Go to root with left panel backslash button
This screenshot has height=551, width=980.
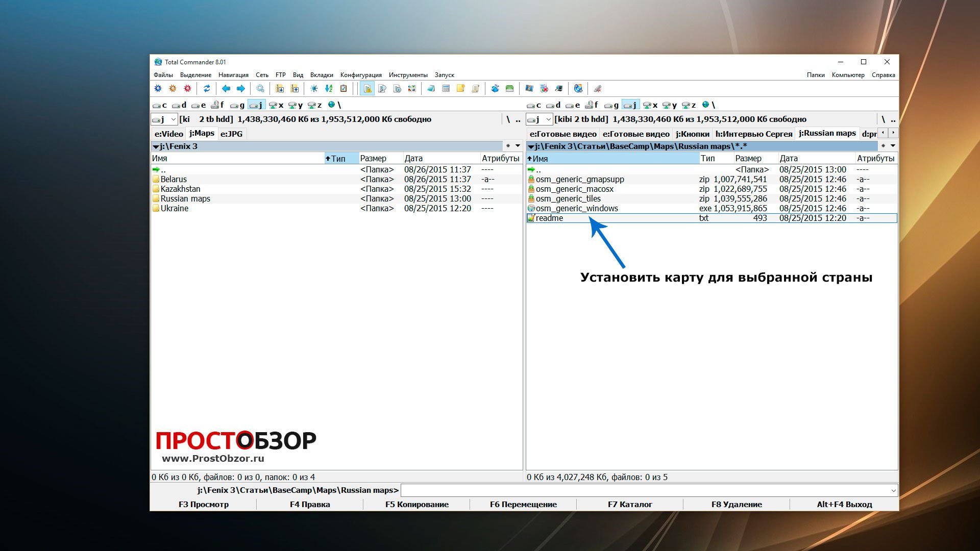(x=508, y=119)
